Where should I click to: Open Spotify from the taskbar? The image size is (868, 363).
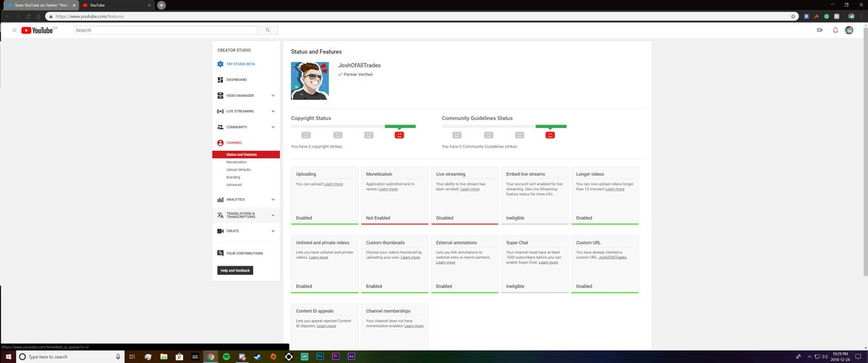click(x=226, y=357)
